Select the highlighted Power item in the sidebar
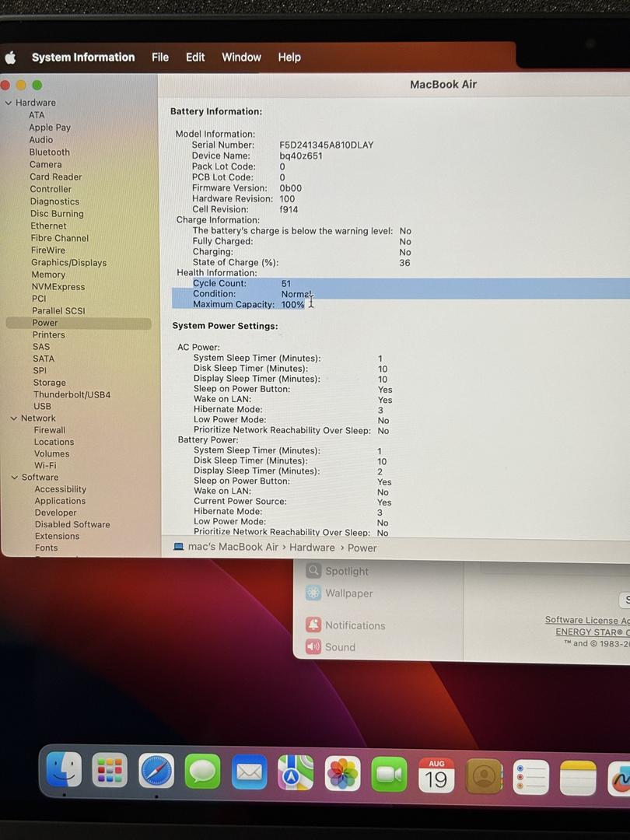Image resolution: width=630 pixels, height=840 pixels. tap(79, 323)
